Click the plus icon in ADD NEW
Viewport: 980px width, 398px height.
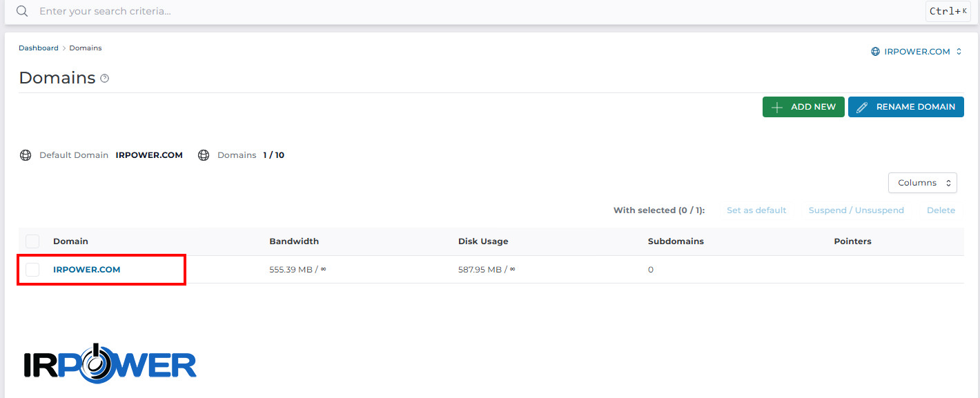pos(777,107)
